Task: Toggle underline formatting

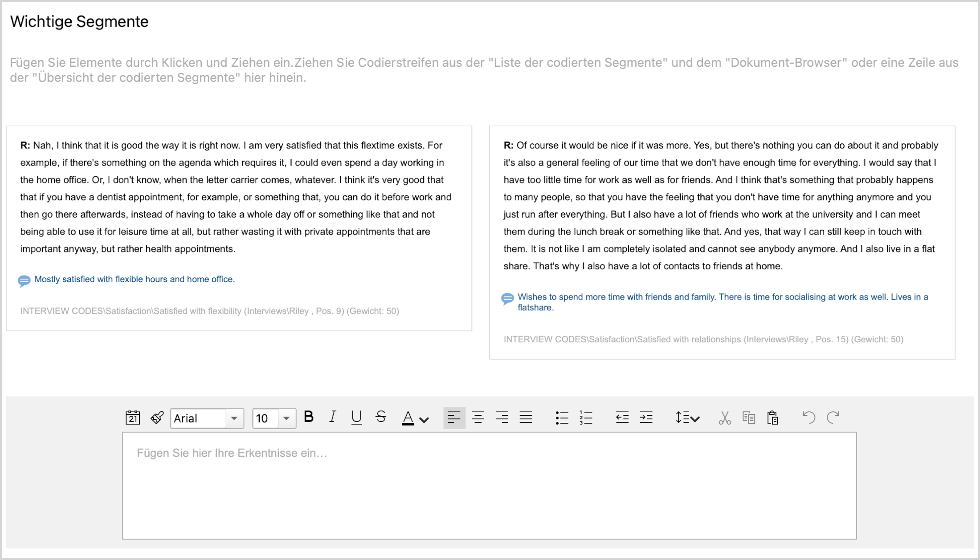Action: point(356,417)
